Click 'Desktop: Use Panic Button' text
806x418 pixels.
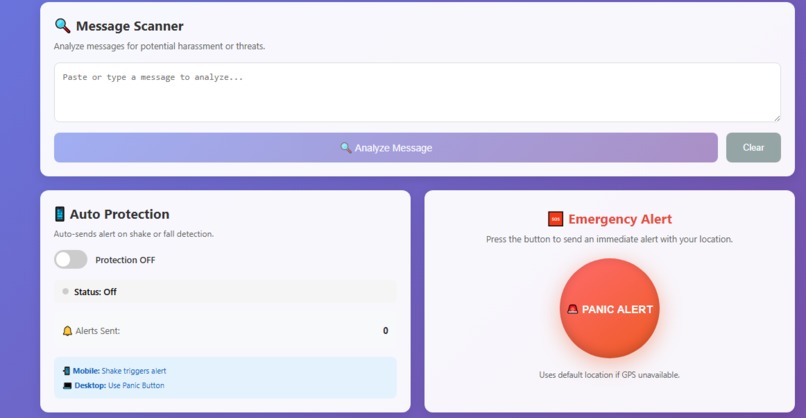click(x=119, y=386)
